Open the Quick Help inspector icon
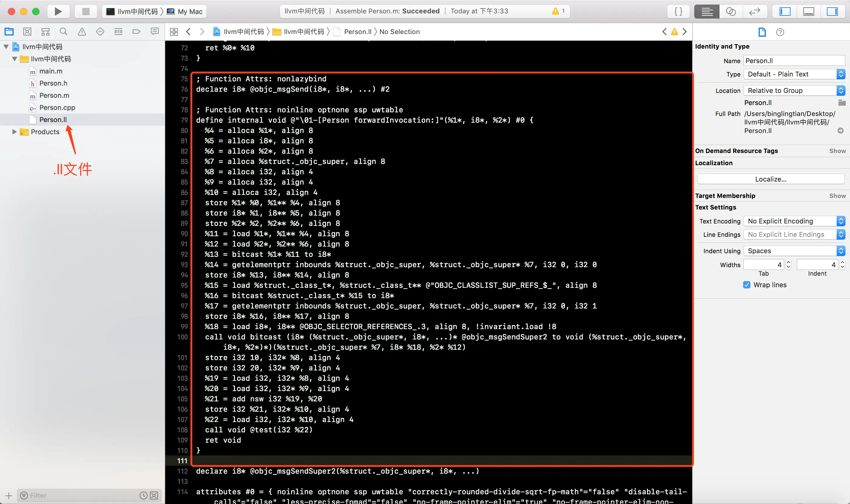This screenshot has width=850, height=504. pyautogui.click(x=780, y=32)
